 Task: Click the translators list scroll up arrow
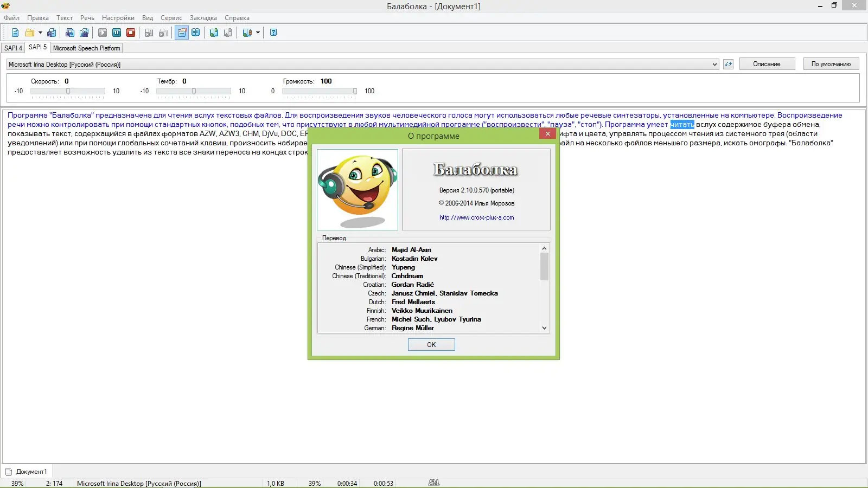544,248
